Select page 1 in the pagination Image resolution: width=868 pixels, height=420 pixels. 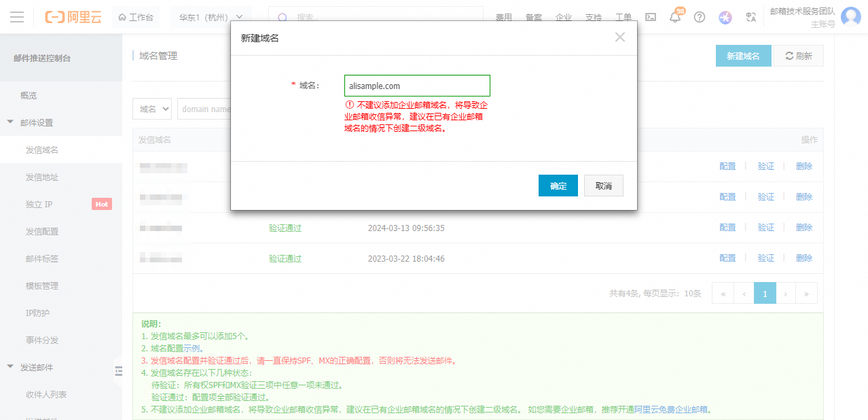pyautogui.click(x=765, y=294)
